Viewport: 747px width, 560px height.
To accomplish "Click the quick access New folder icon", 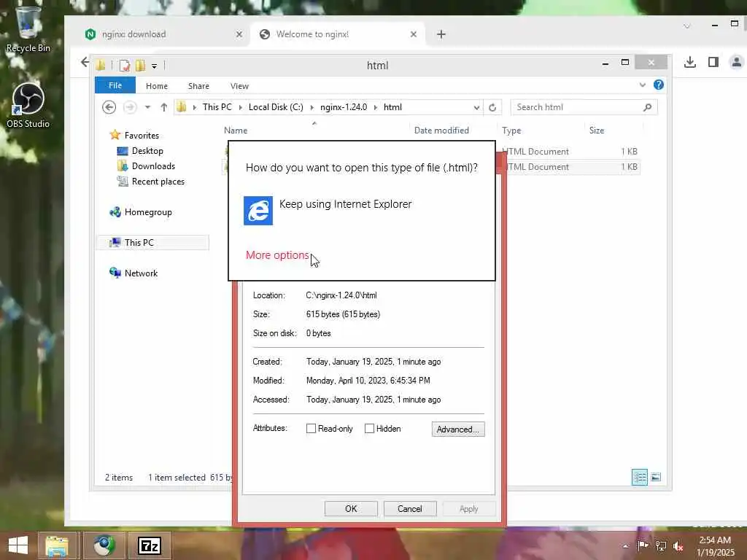I will point(140,66).
